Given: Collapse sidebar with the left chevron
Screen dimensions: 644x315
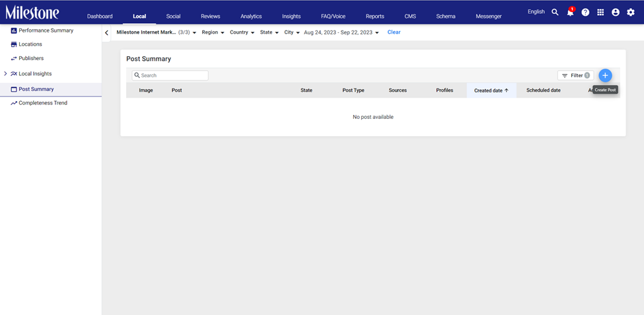Looking at the screenshot, I should 106,33.
